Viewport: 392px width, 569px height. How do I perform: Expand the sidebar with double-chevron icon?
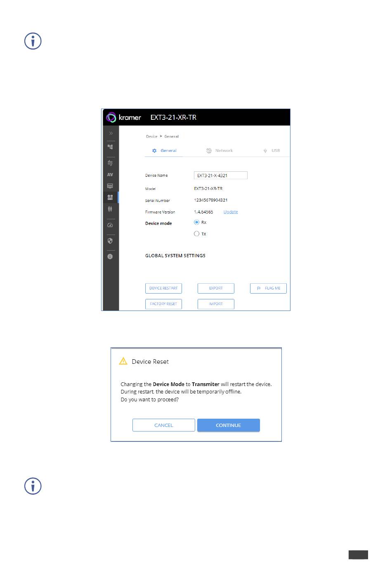111,133
